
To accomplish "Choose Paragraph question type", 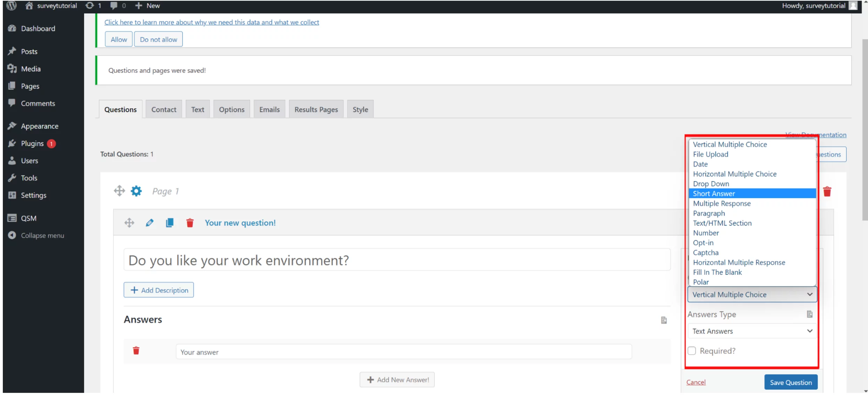I will click(752, 213).
